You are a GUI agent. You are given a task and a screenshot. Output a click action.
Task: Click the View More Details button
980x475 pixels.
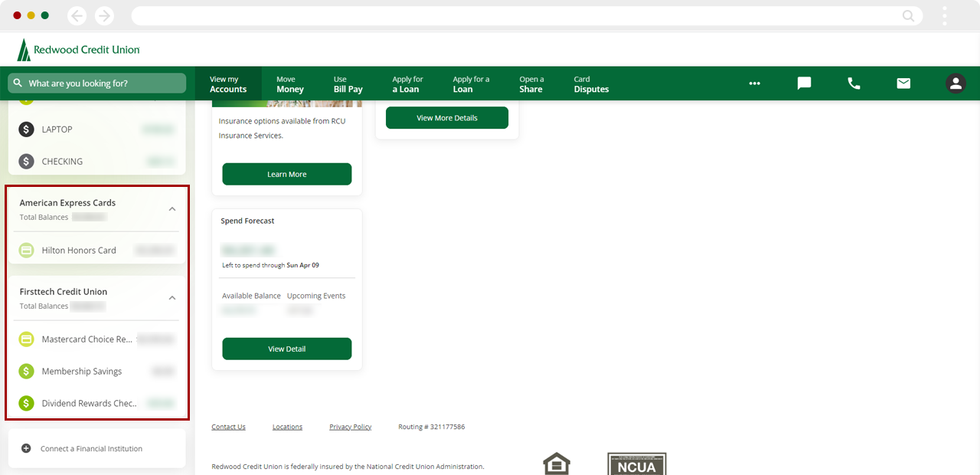click(x=447, y=118)
